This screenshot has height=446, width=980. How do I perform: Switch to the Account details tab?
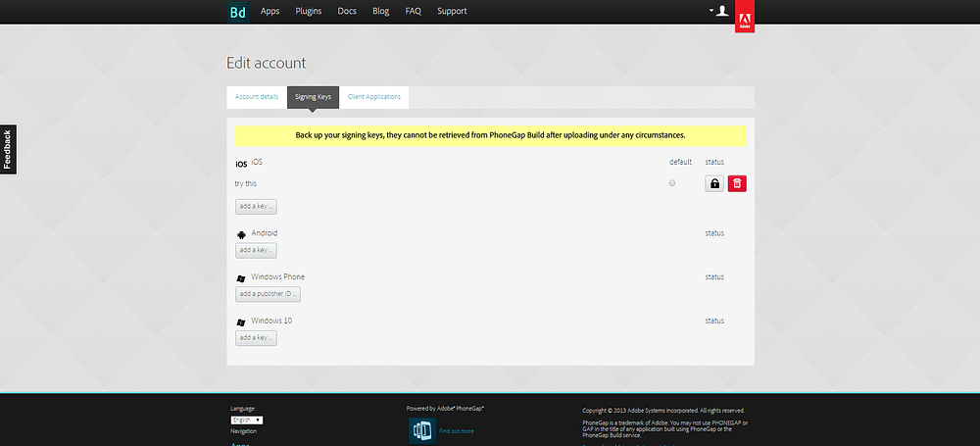point(257,97)
